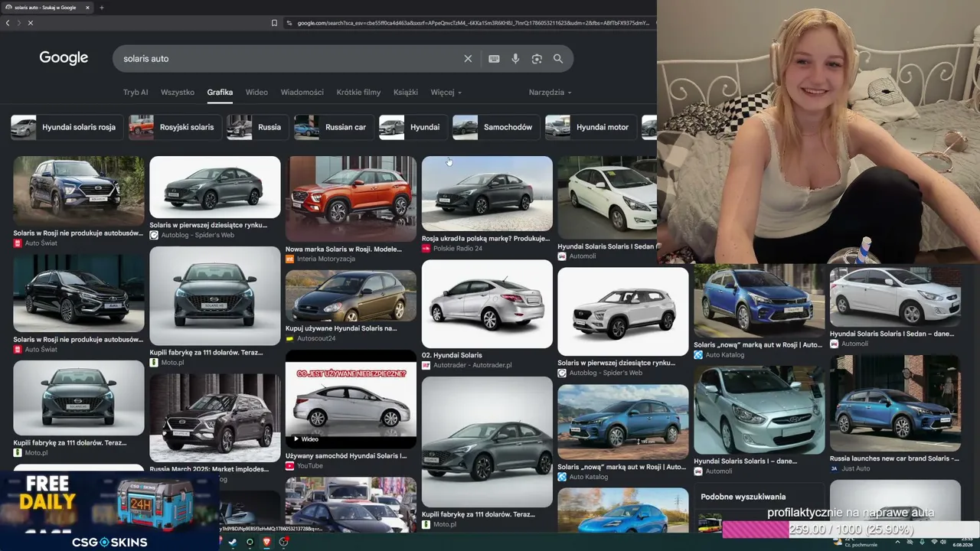Filter by 'Rosyjski solaris' chip
980x551 pixels.
coord(175,127)
